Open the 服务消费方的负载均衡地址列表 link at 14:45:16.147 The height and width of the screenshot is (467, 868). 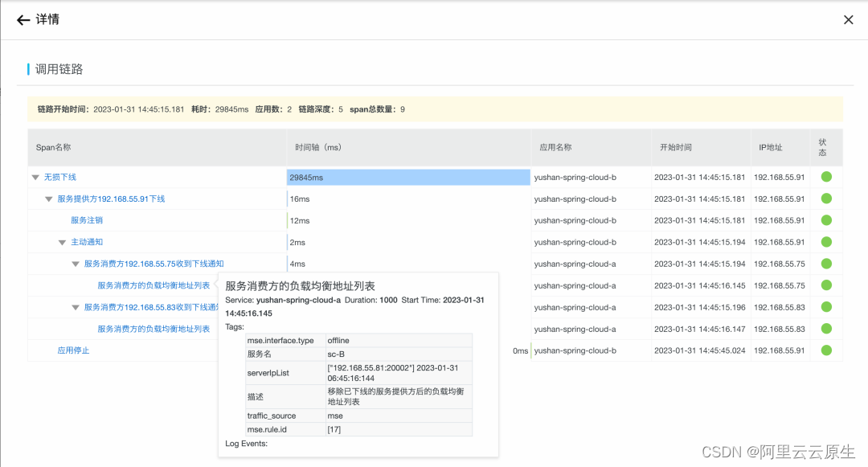(x=154, y=329)
